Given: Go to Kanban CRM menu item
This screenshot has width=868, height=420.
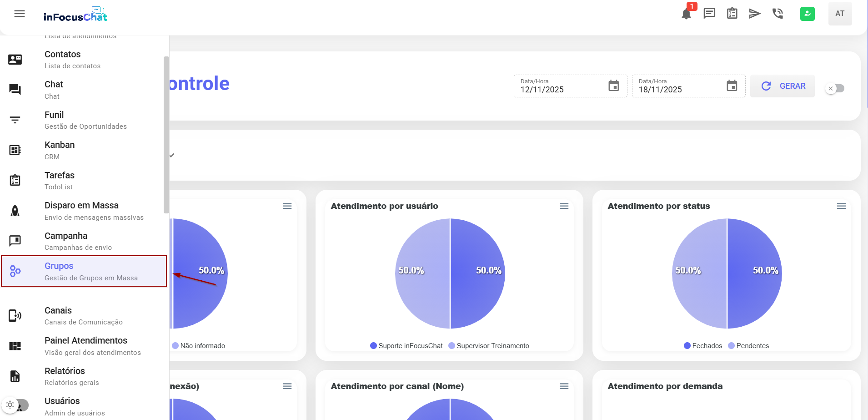Looking at the screenshot, I should click(60, 150).
